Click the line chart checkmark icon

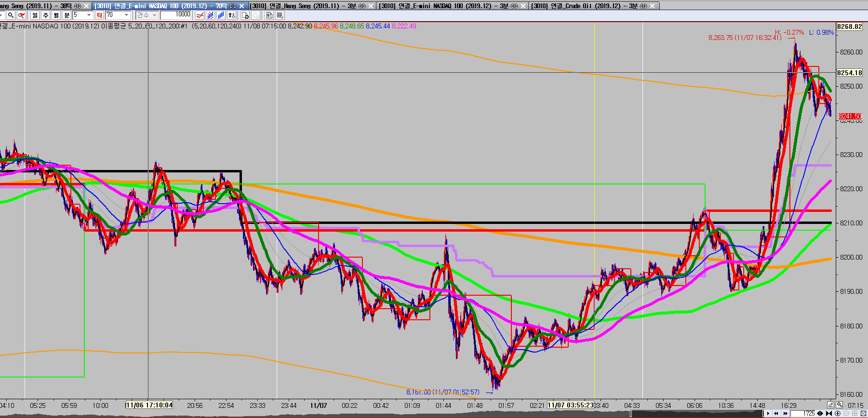pos(200,15)
